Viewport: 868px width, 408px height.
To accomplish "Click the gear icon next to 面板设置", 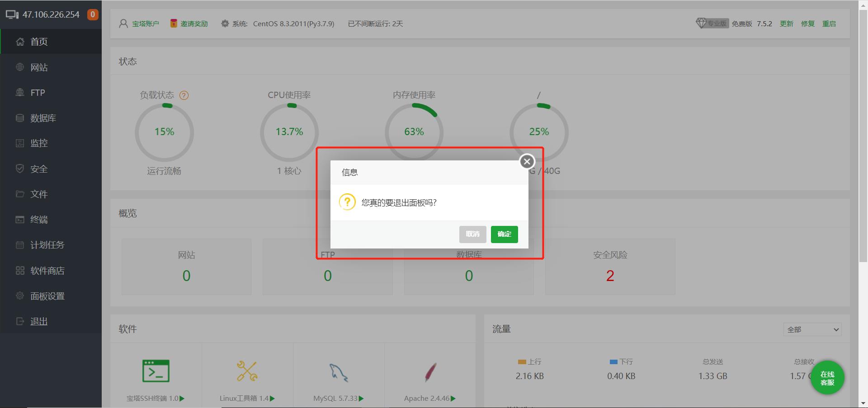I will point(20,295).
